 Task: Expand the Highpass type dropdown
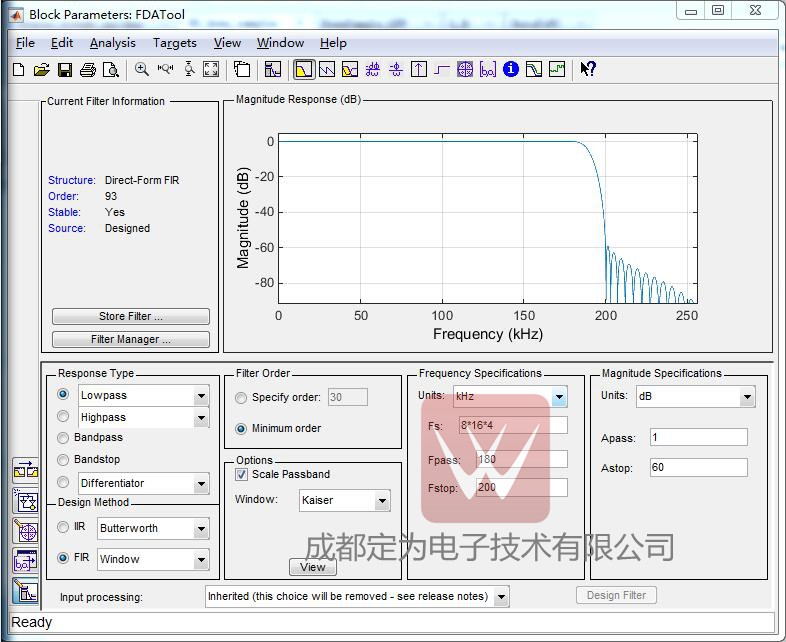(202, 417)
